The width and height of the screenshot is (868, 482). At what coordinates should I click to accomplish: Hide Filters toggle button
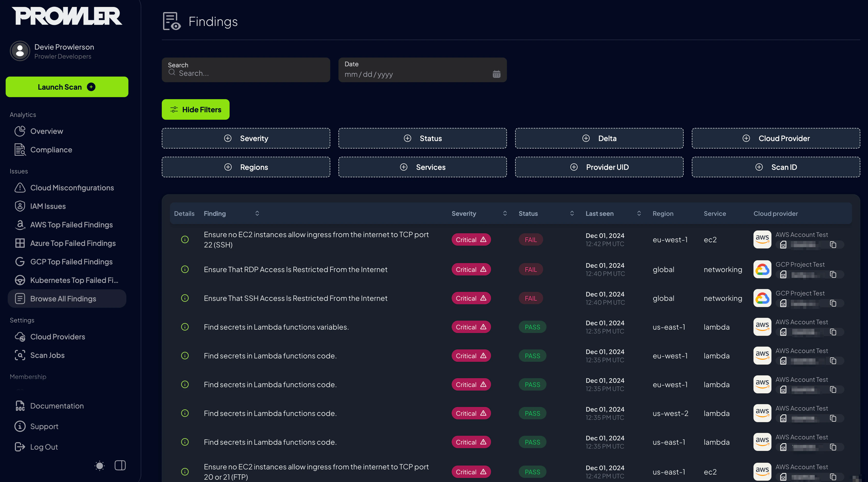tap(195, 109)
